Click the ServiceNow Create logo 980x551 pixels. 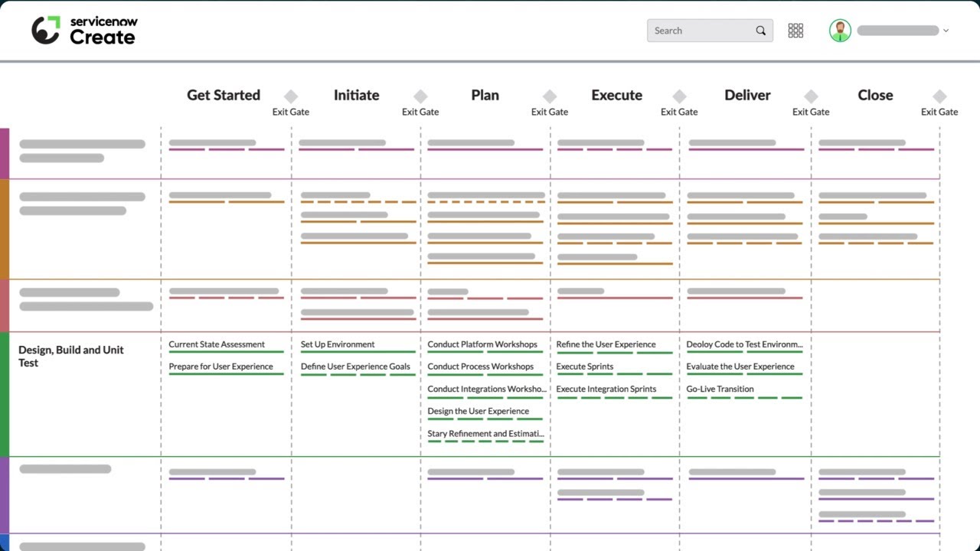84,31
